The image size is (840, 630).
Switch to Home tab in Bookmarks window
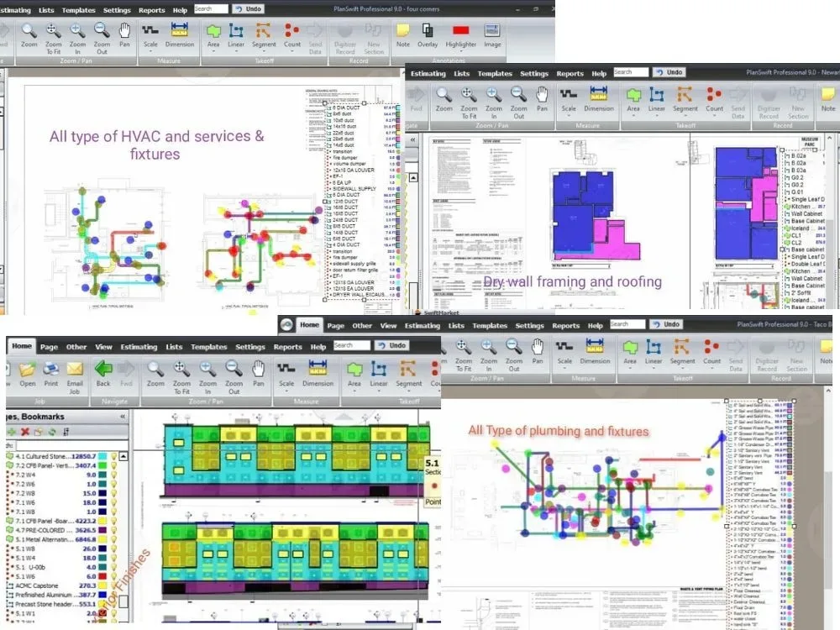pyautogui.click(x=22, y=346)
